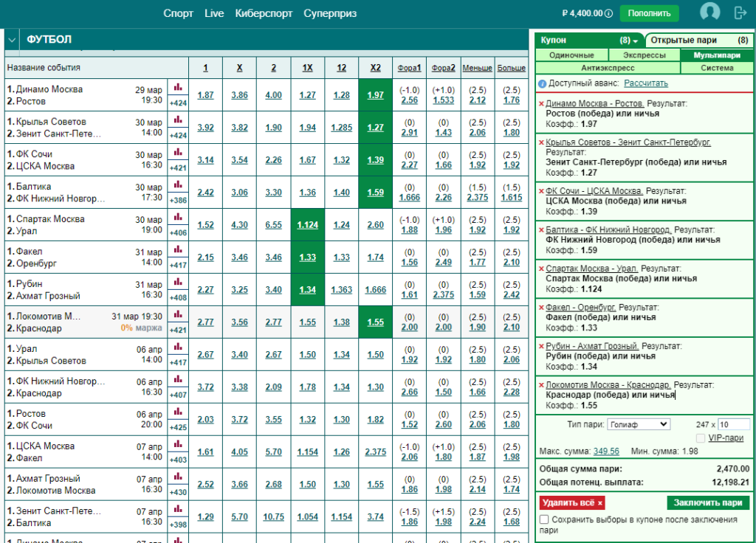
Task: Expand +406 markets for Спартак Москва – Урал
Action: click(x=178, y=232)
